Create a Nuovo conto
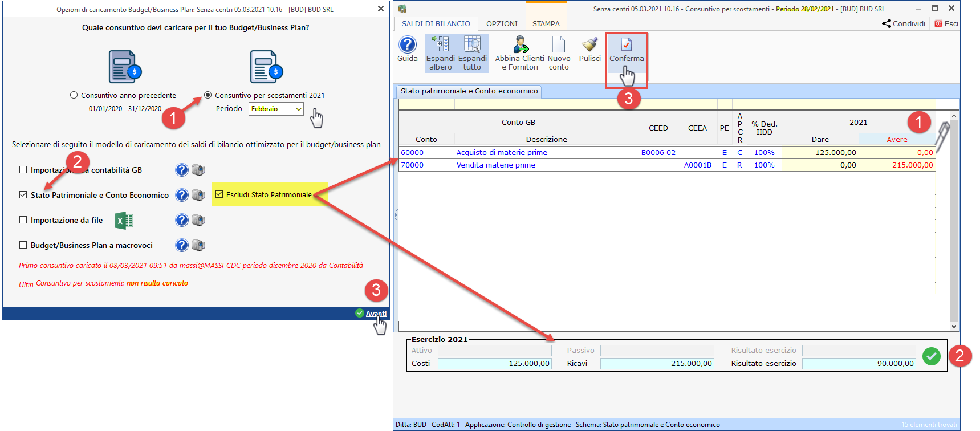 559,52
